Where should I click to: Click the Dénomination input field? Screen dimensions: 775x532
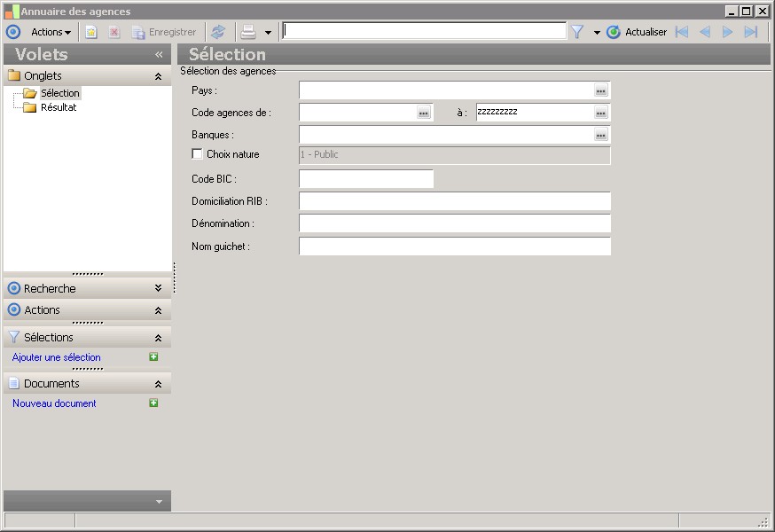pyautogui.click(x=455, y=223)
